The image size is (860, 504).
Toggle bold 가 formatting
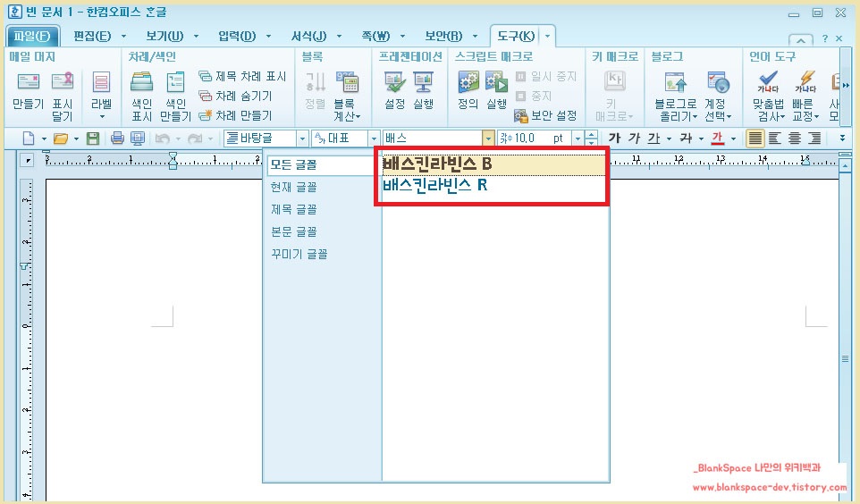point(614,139)
